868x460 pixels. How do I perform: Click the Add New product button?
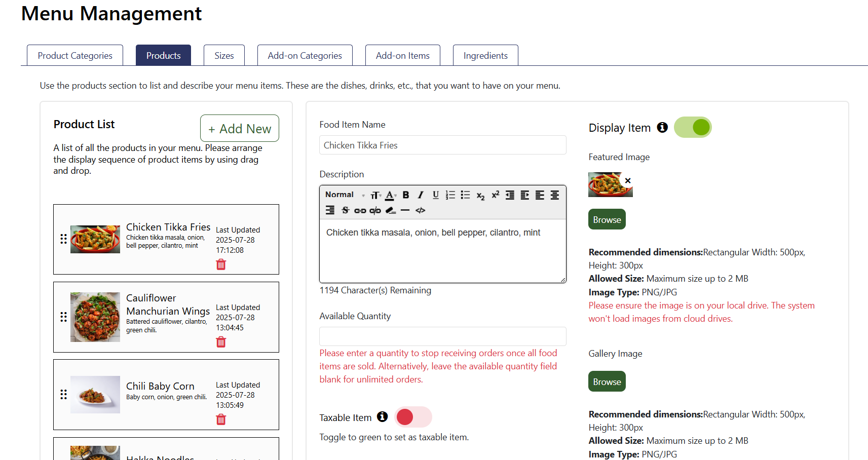coord(240,129)
